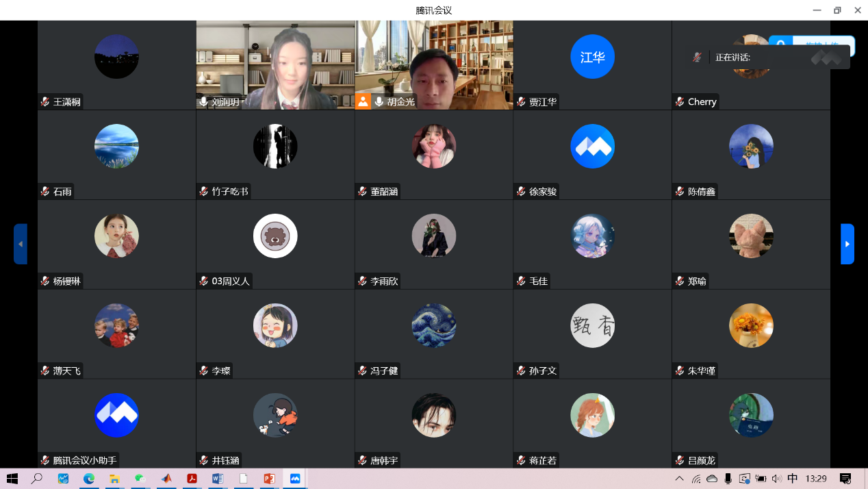Open the Windows Start menu
Image resolution: width=868 pixels, height=489 pixels.
point(12,479)
